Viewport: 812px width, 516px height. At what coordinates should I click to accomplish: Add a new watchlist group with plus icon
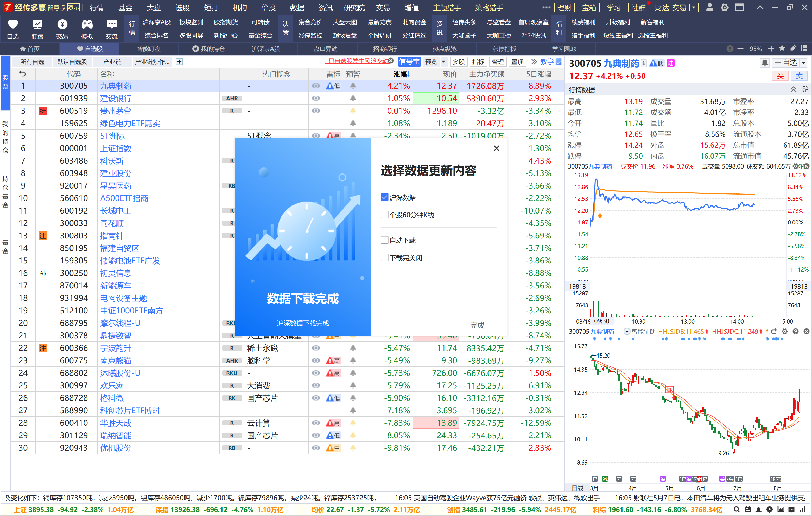pyautogui.click(x=179, y=62)
